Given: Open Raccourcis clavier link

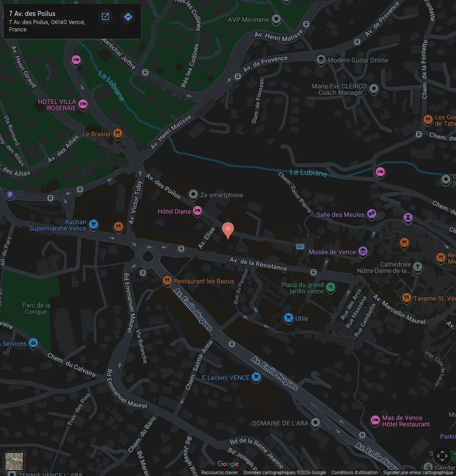Looking at the screenshot, I should (219, 473).
